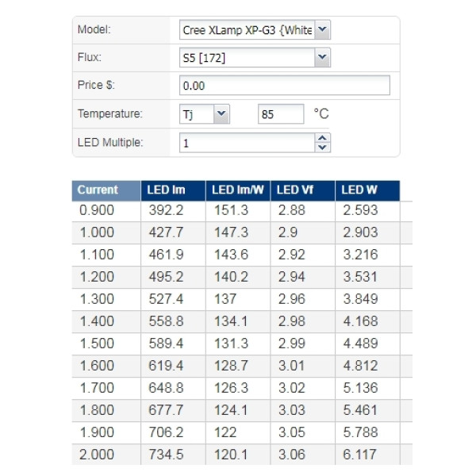Screen dimensions: 476x476
Task: Select the 2.000 current row
Action: 236,455
